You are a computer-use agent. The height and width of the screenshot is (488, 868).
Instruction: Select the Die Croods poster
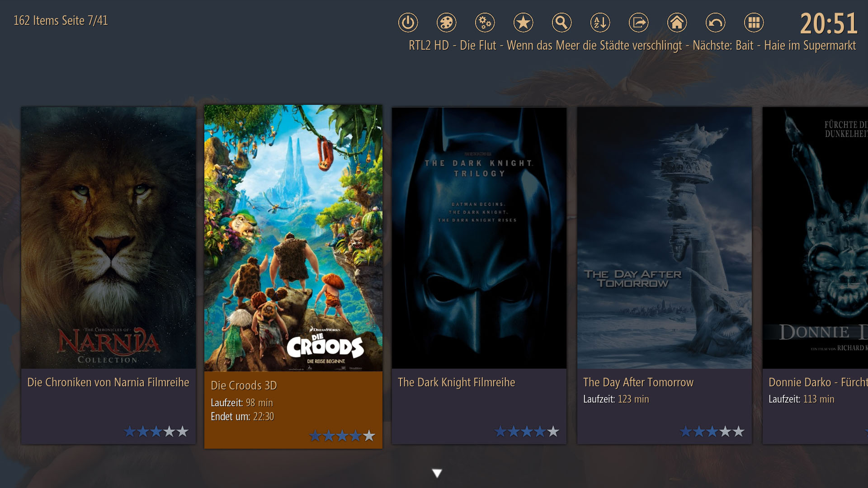coord(293,238)
